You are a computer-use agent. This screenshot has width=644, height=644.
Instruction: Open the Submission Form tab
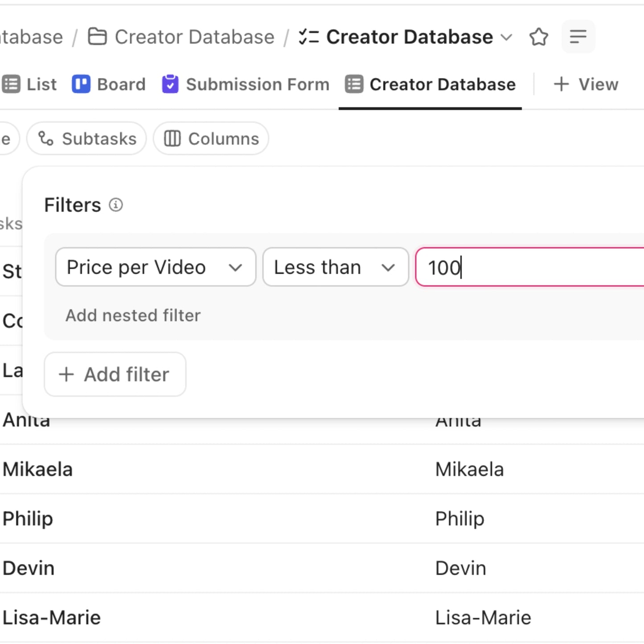point(246,84)
